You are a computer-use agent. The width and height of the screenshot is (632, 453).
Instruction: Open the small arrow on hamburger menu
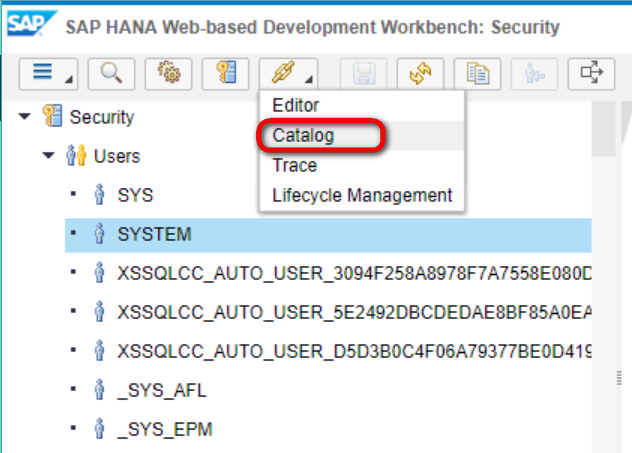69,79
